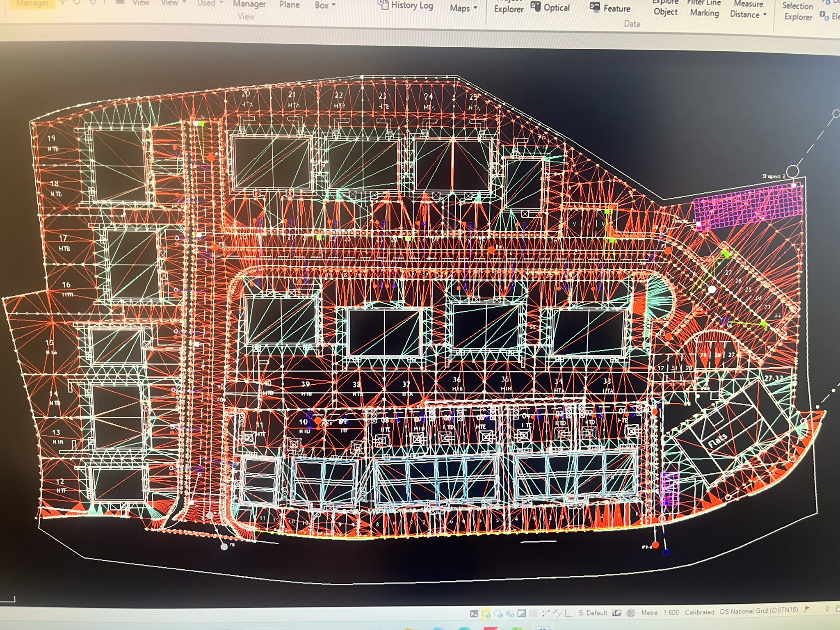The height and width of the screenshot is (630, 840).
Task: Change units via the Metre status field
Action: [649, 612]
